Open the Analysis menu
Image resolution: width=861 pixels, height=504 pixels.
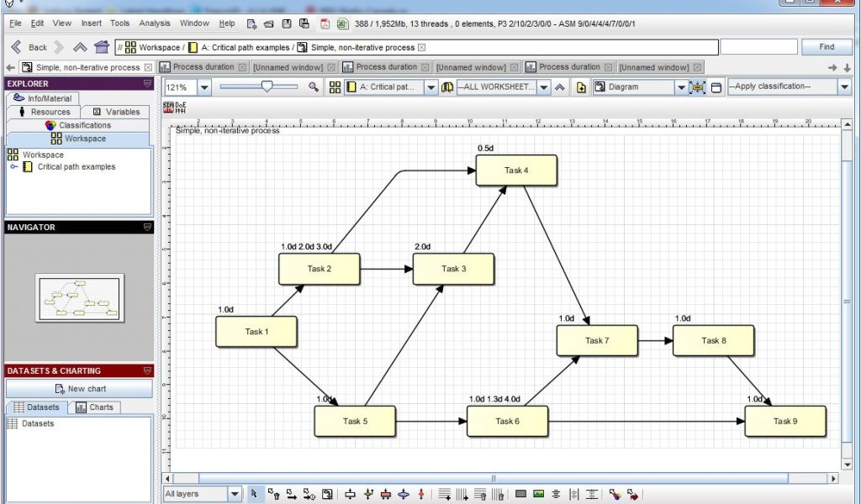(154, 24)
